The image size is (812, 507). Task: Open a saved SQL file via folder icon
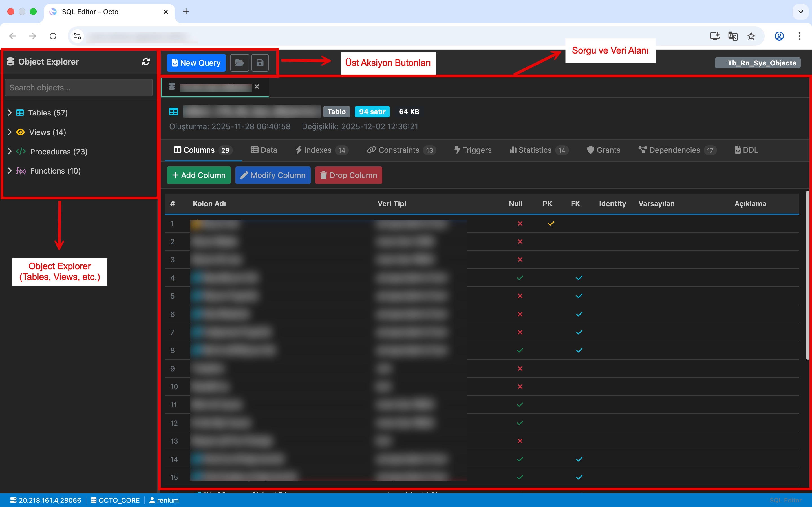pyautogui.click(x=240, y=63)
